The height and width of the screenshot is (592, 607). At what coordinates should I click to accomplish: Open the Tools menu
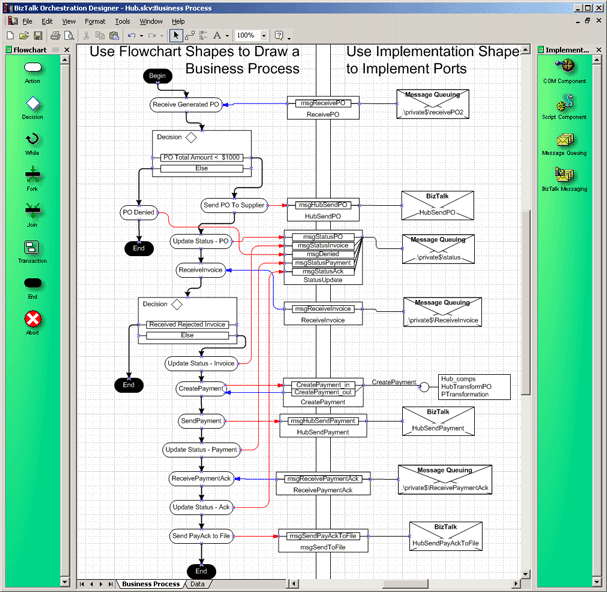[x=122, y=20]
